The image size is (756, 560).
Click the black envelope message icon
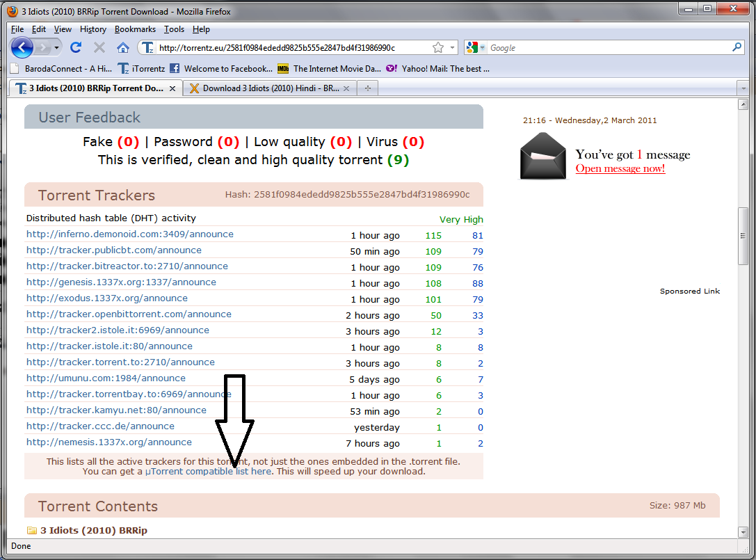coord(543,156)
